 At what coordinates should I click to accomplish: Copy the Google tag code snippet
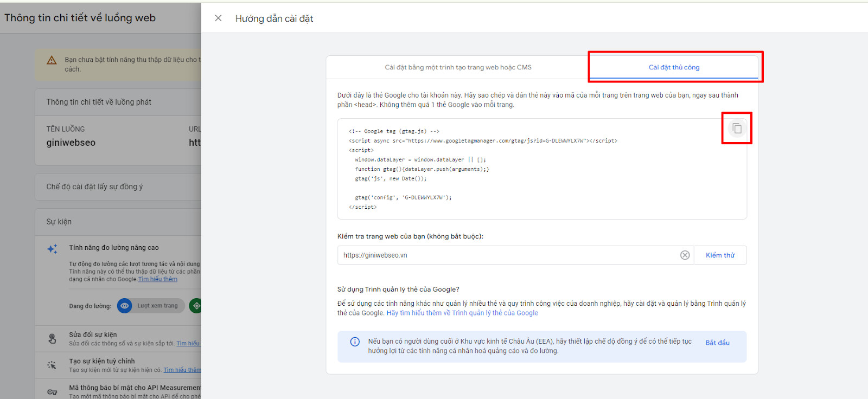pyautogui.click(x=737, y=128)
